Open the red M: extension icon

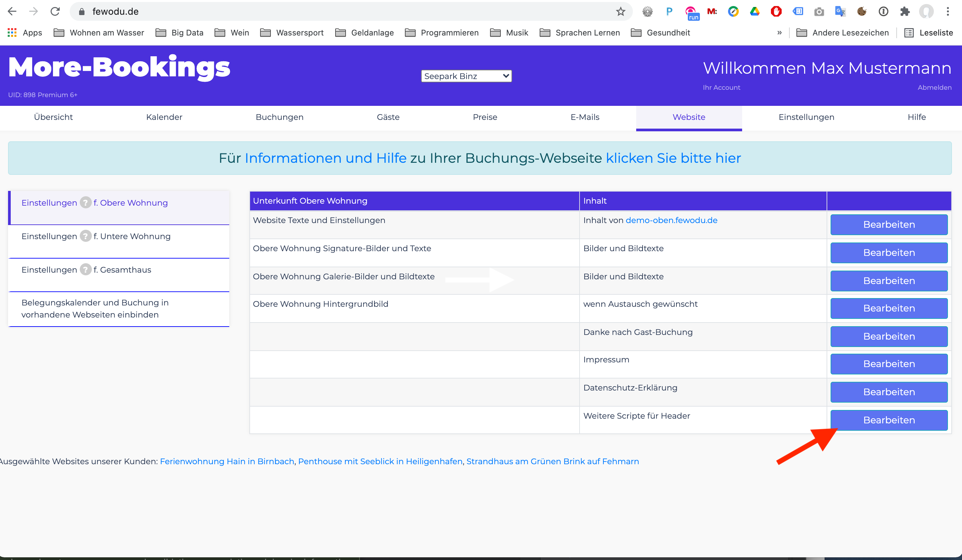[712, 12]
